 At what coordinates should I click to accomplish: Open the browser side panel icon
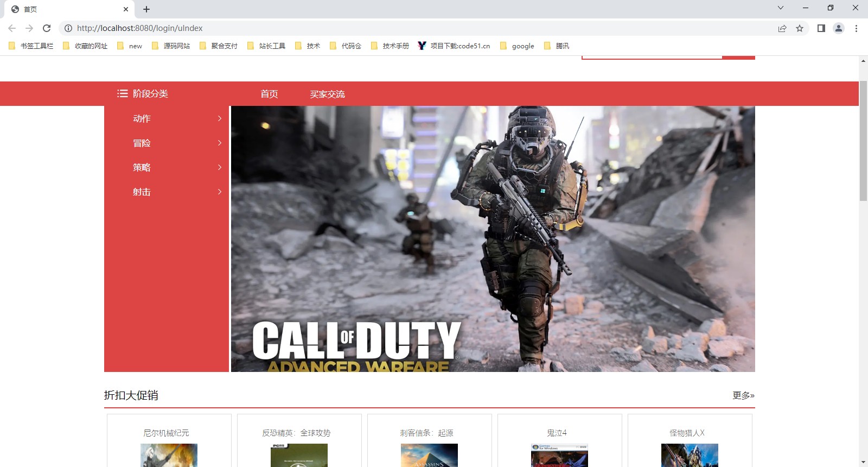pos(821,28)
